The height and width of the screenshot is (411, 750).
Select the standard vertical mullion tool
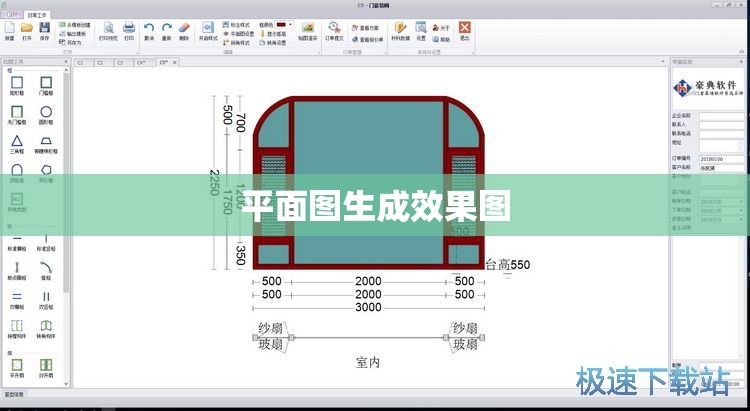[x=46, y=244]
